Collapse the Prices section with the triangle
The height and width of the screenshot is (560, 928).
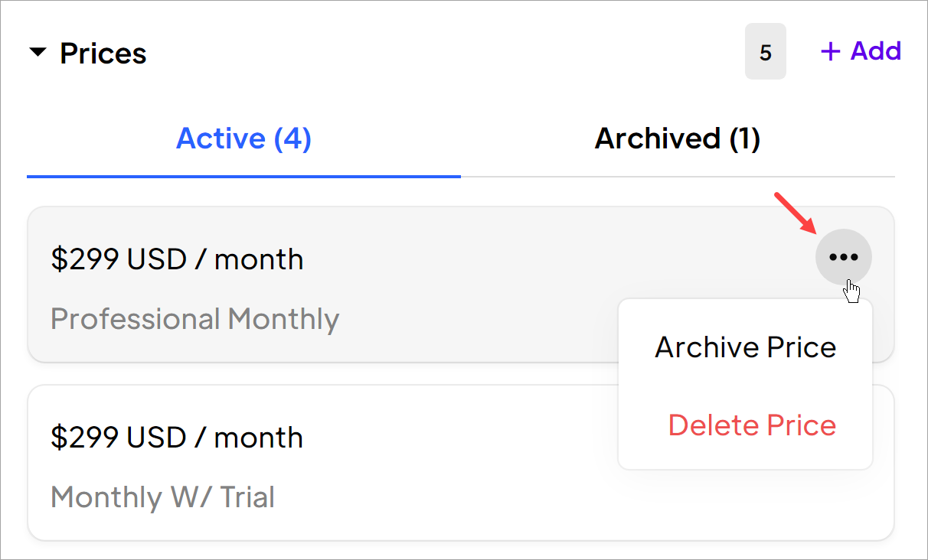(x=38, y=54)
